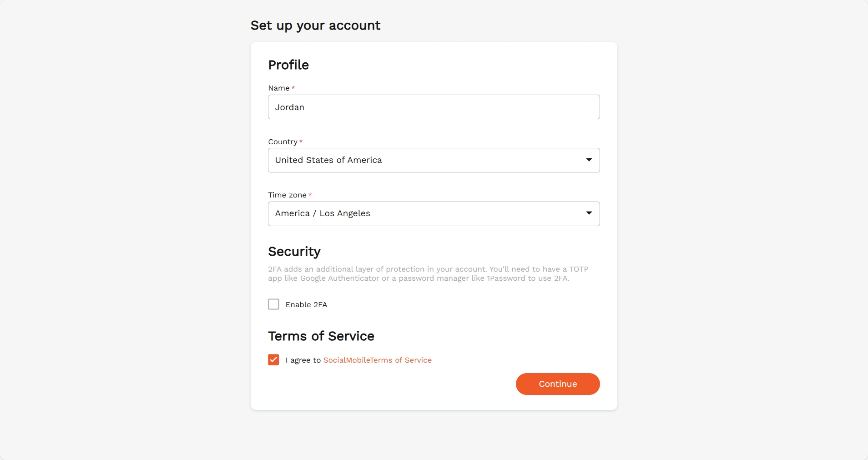The width and height of the screenshot is (868, 460).
Task: Open the SocialMobile Terms of Service link
Action: (378, 360)
